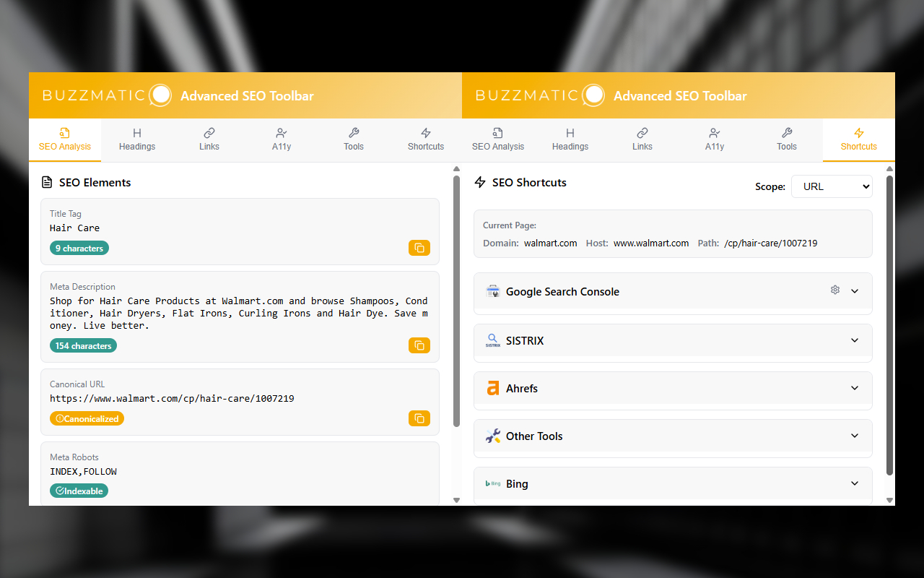Image resolution: width=924 pixels, height=578 pixels.
Task: Open the Scope dropdown set to URL
Action: click(x=832, y=186)
